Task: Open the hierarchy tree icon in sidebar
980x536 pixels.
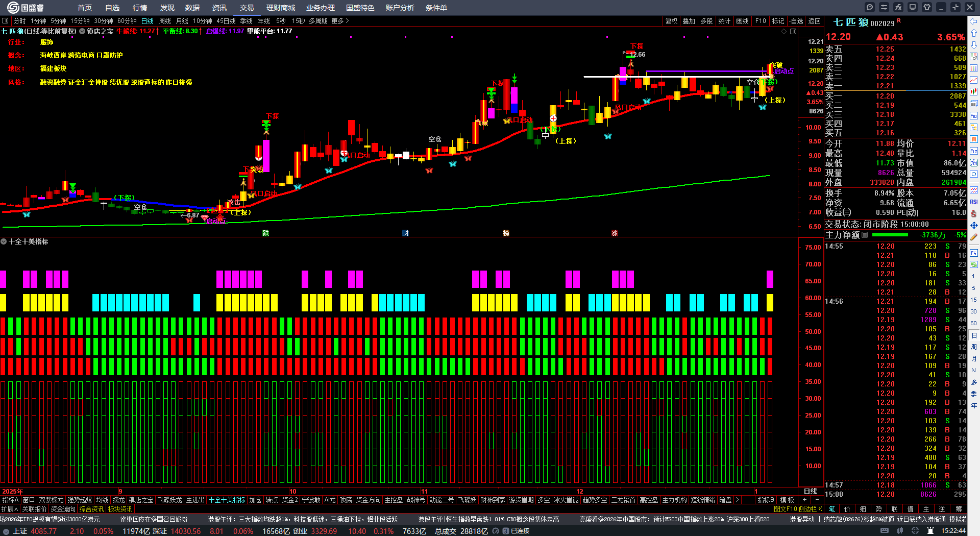Action: pos(974,127)
